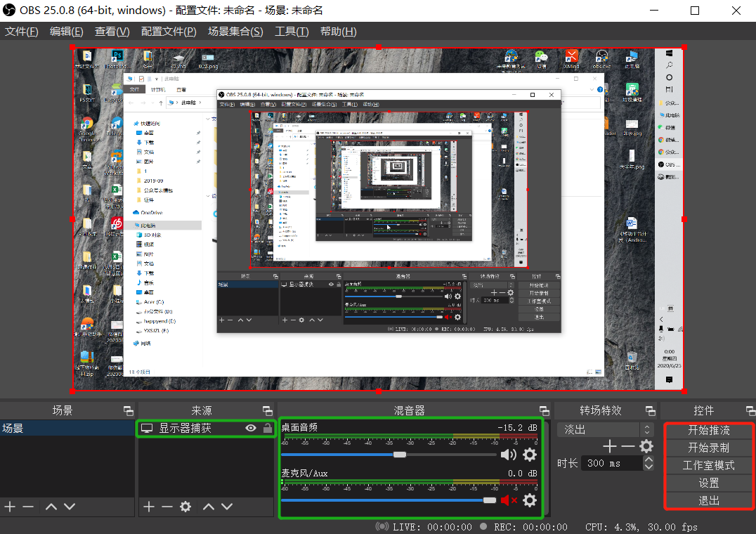Open transition properties gear icon
Viewport: 756px width, 534px height.
coord(646,446)
